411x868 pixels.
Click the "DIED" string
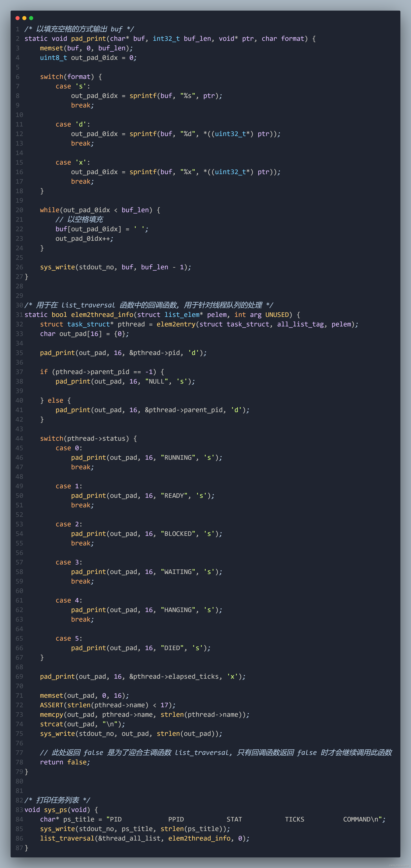pyautogui.click(x=172, y=648)
